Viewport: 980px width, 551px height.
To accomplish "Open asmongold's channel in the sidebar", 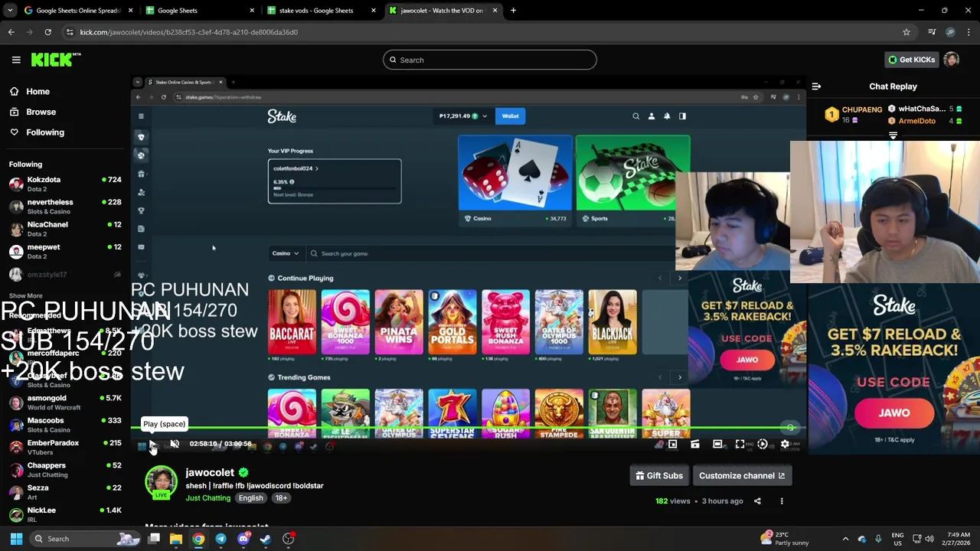I will click(x=65, y=403).
